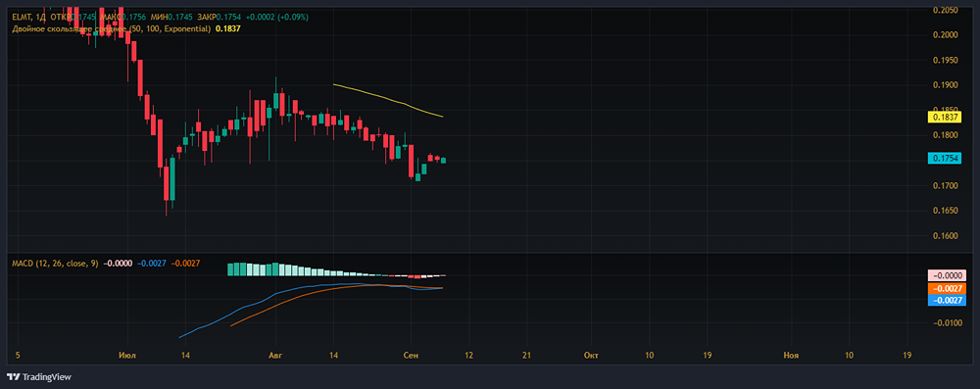Click the yellow 0.1837 value in indicator legend
The height and width of the screenshot is (389, 980).
coord(227,28)
